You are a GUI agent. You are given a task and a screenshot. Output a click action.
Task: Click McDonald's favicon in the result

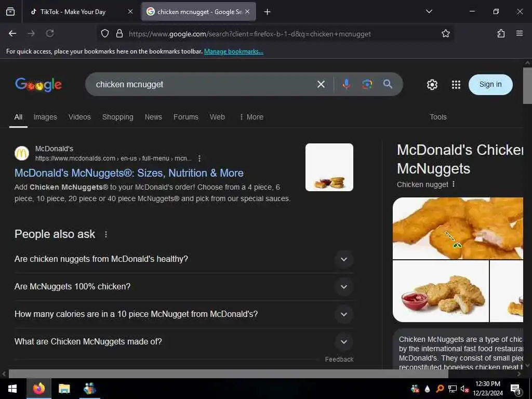[x=22, y=153]
